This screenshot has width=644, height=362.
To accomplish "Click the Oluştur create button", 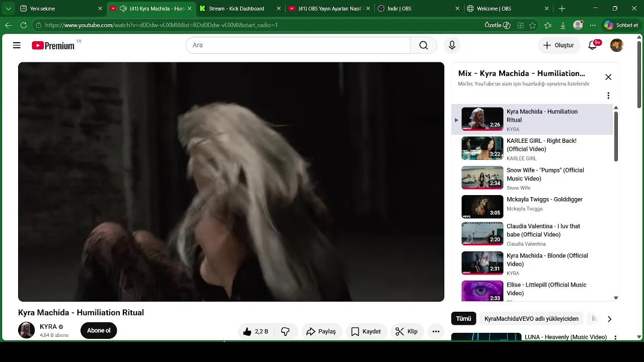I will click(x=558, y=45).
